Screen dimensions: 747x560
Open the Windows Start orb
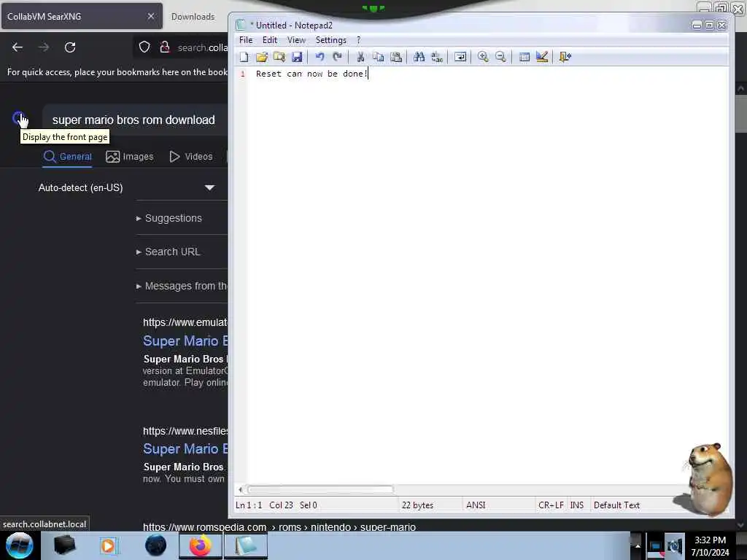click(x=19, y=545)
